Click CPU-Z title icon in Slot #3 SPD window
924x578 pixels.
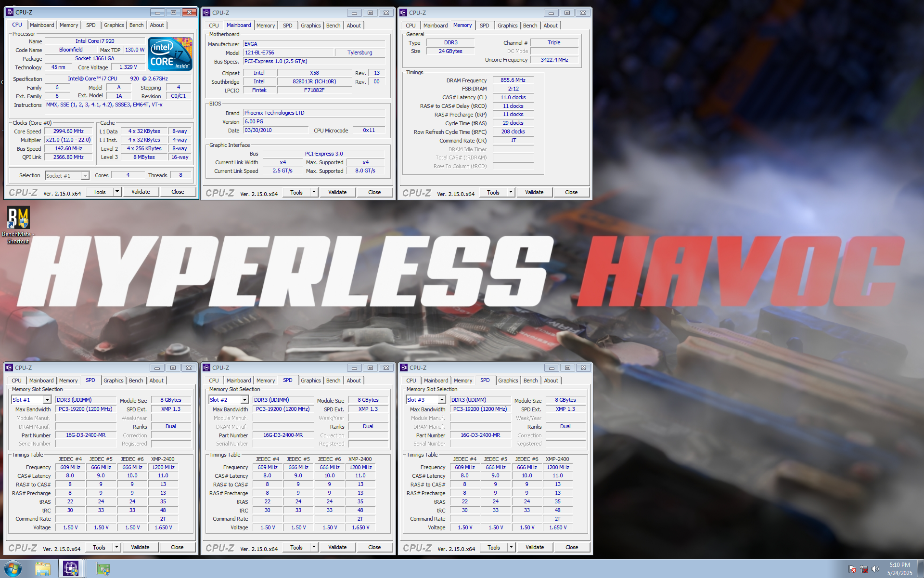(404, 368)
